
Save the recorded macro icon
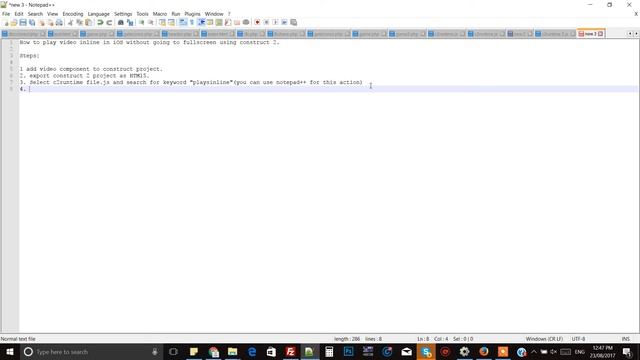(293, 22)
